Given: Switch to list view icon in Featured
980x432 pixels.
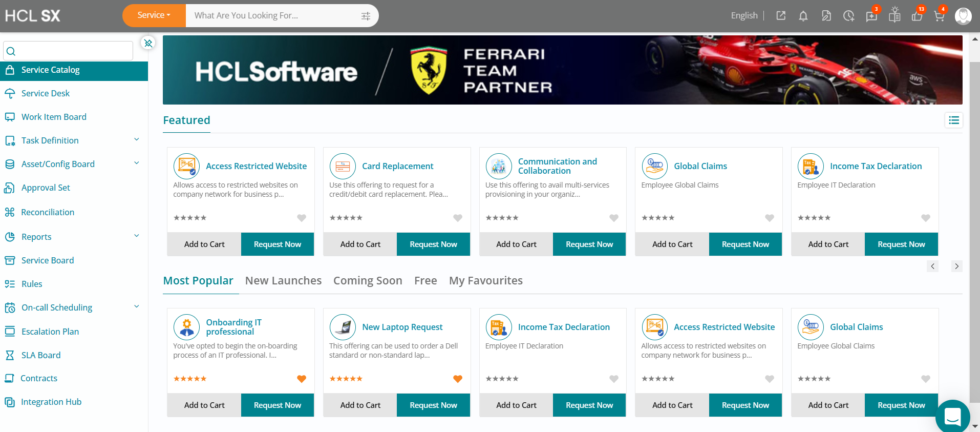Looking at the screenshot, I should click(953, 120).
